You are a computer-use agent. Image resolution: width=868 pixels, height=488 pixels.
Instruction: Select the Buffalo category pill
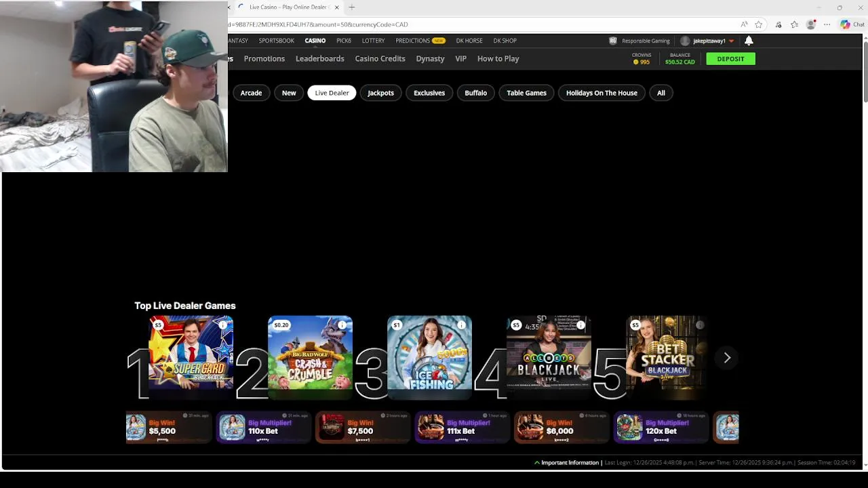coord(475,93)
